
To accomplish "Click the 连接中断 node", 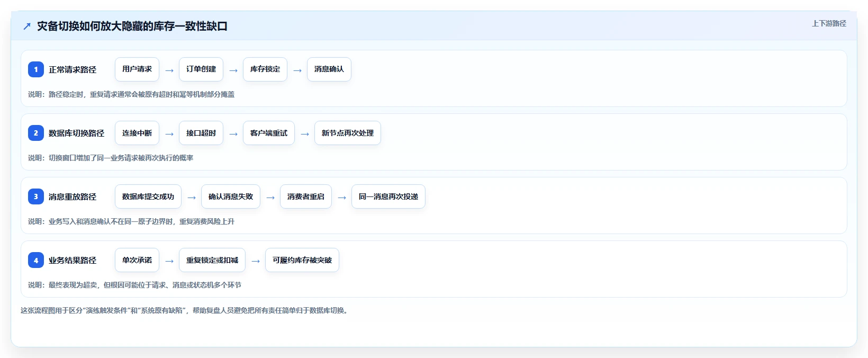I will point(137,133).
